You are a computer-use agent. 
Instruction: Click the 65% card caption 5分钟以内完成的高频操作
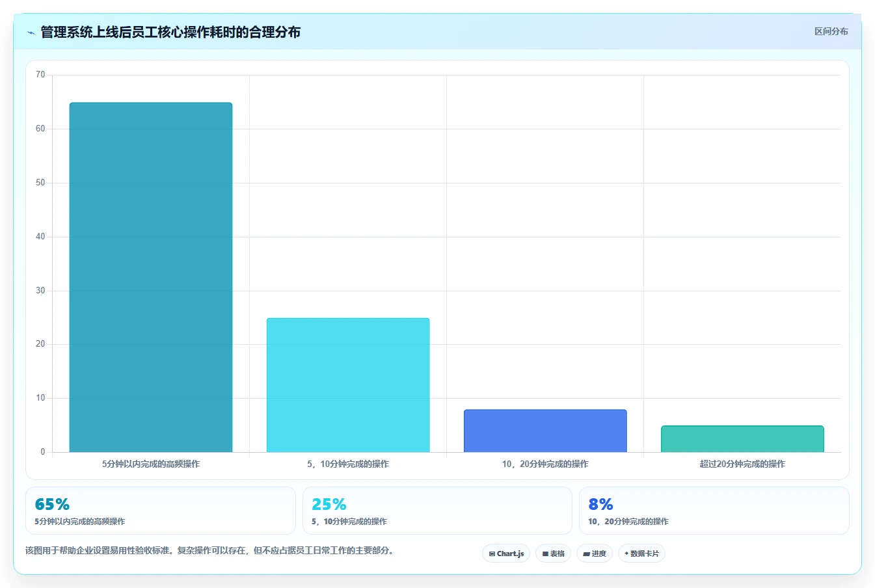pyautogui.click(x=80, y=522)
